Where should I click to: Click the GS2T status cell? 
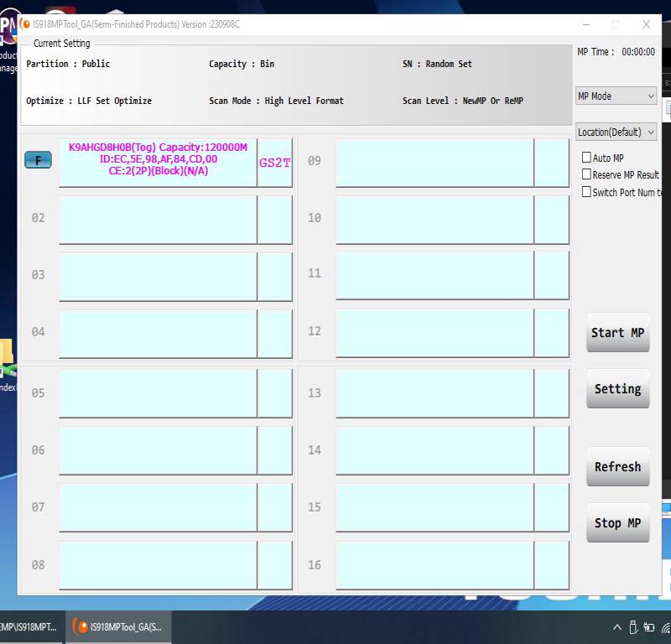[274, 163]
